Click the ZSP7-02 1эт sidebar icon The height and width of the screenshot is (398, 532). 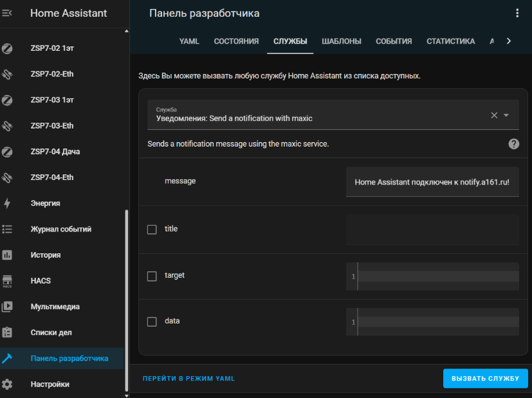tap(7, 48)
